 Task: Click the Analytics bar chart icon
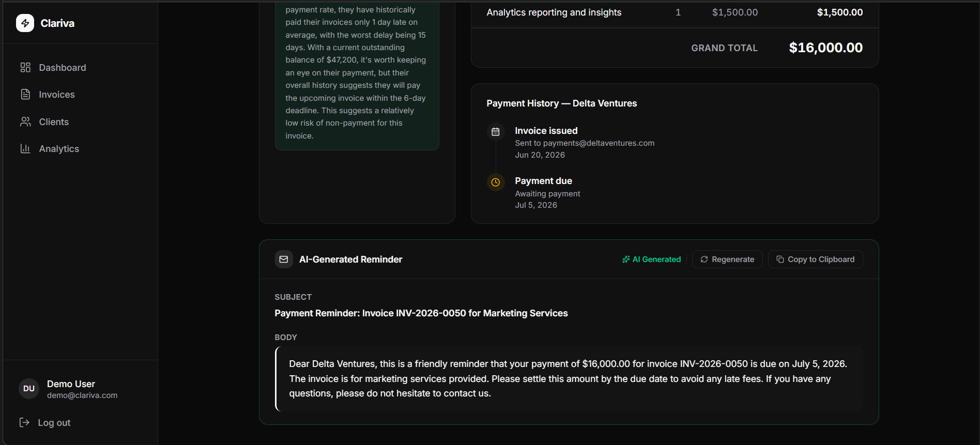coord(25,149)
